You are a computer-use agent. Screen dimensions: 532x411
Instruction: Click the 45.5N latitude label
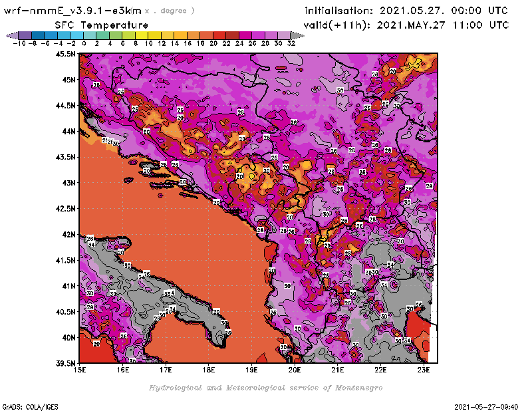(x=65, y=54)
